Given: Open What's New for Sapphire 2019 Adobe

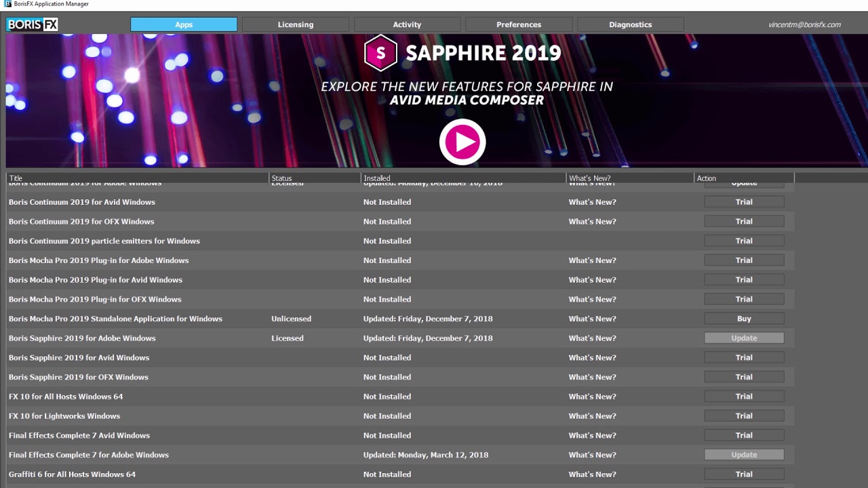Looking at the screenshot, I should pyautogui.click(x=592, y=338).
